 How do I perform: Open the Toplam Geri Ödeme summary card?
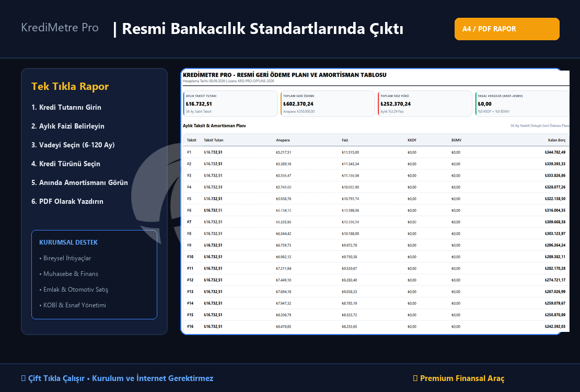click(328, 103)
